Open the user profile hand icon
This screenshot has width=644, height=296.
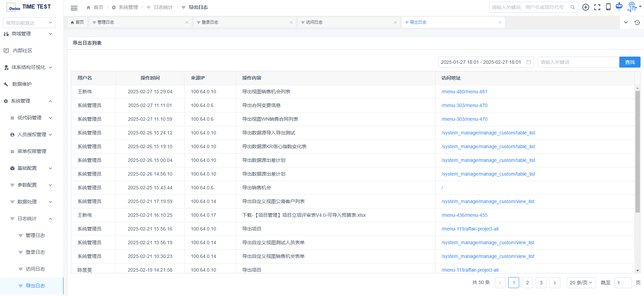point(632,7)
